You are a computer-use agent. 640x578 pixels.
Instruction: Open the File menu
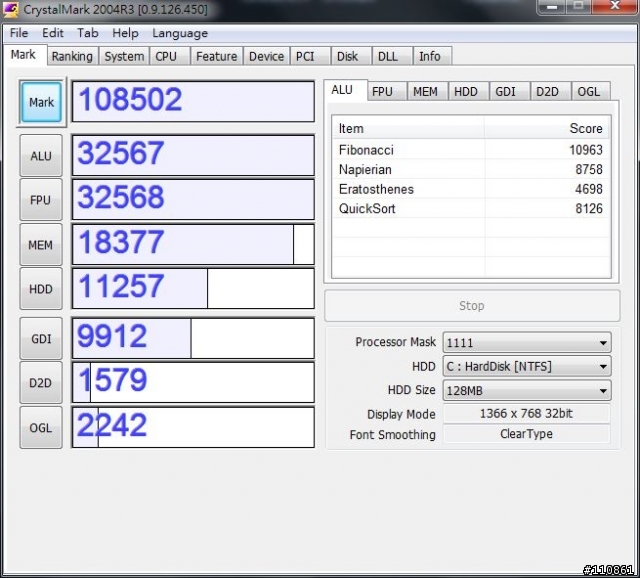tap(19, 33)
